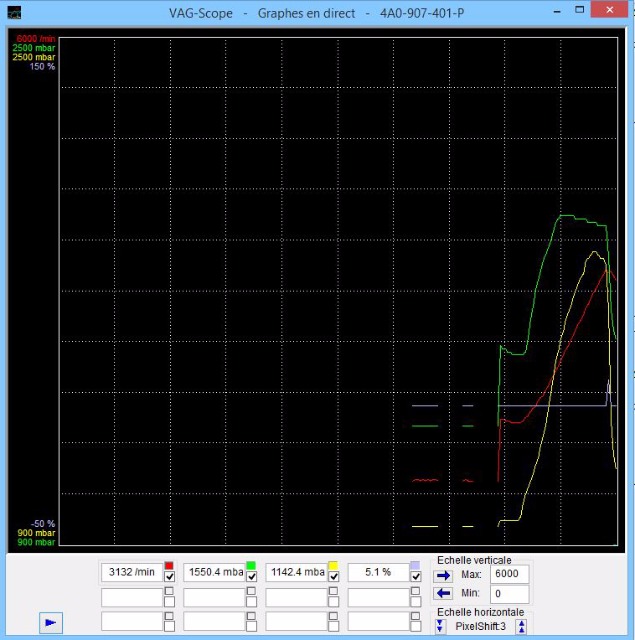
Task: Disable the lavender 5.1 % channel checkbox
Action: (415, 578)
